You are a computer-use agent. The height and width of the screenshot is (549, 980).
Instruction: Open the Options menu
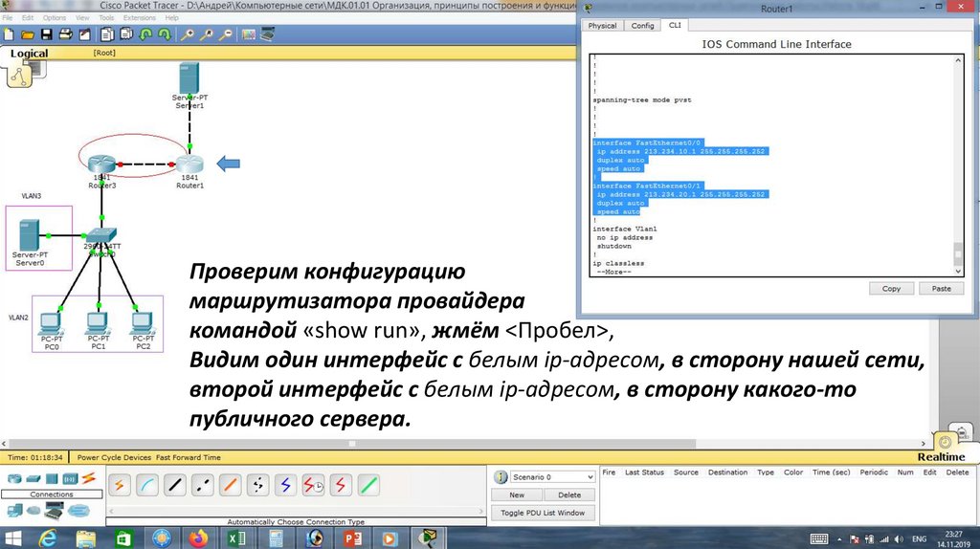tap(55, 17)
